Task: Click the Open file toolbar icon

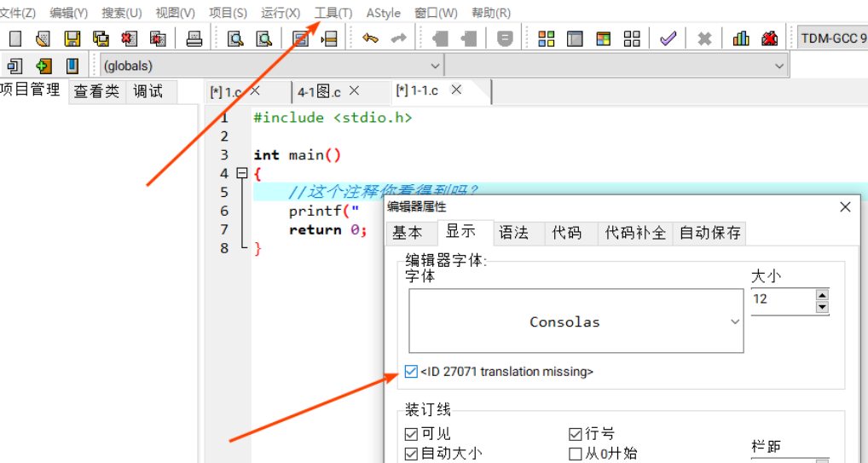Action: click(x=43, y=38)
